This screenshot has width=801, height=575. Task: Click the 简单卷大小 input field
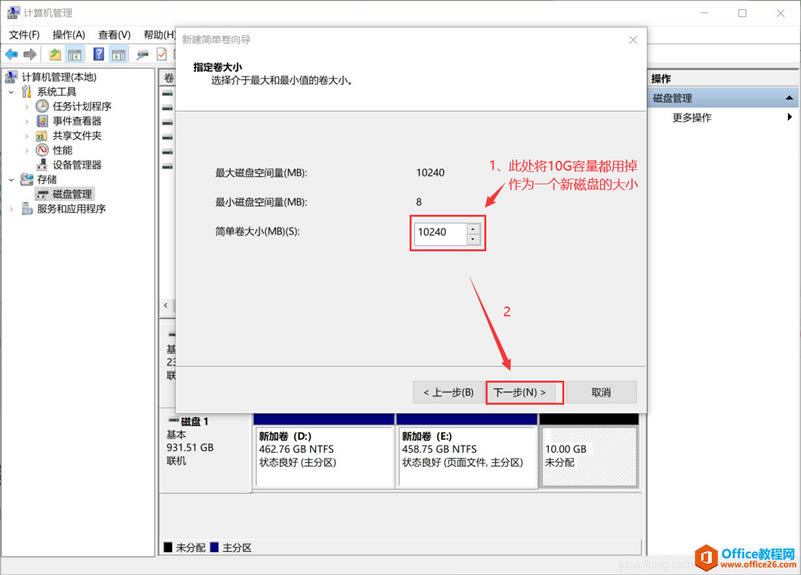point(440,233)
